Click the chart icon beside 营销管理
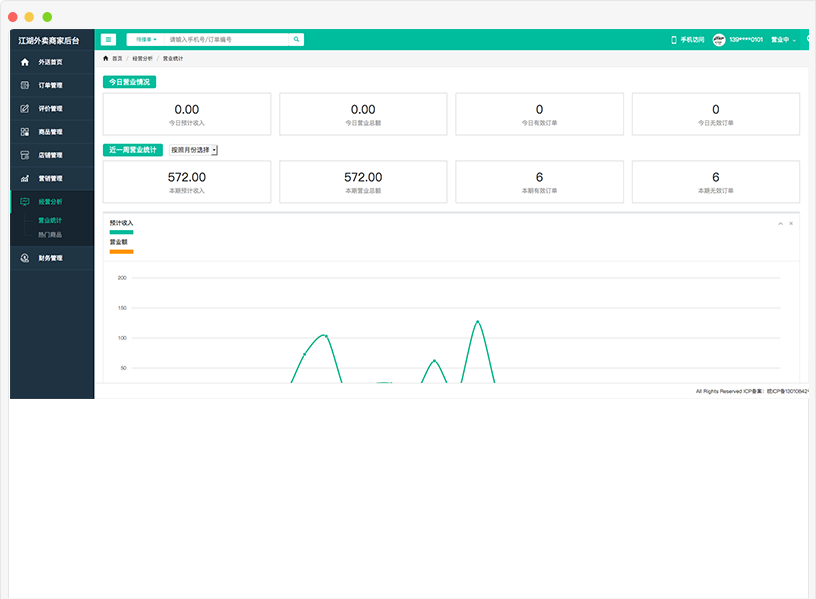The height and width of the screenshot is (599, 816). point(24,179)
